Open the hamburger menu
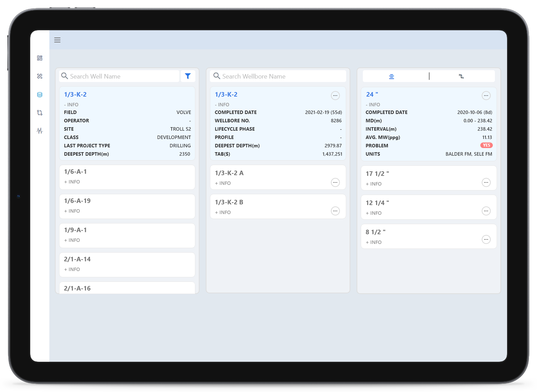This screenshot has height=392, width=538. [x=57, y=40]
